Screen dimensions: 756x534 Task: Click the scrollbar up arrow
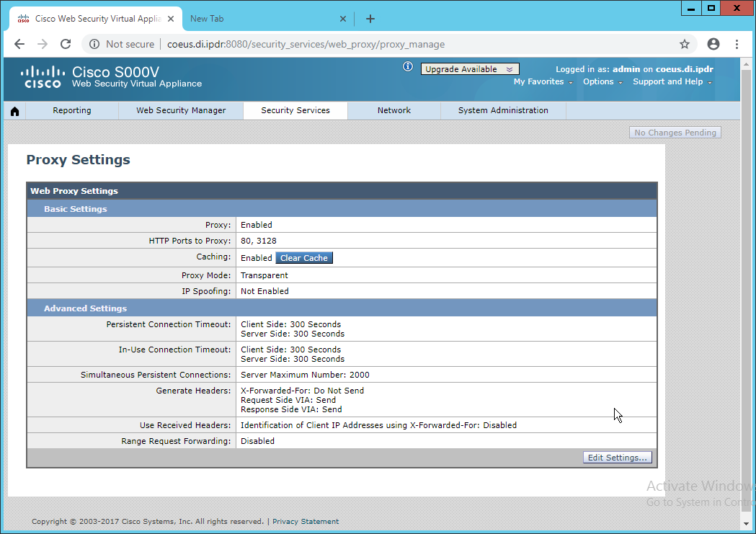pyautogui.click(x=746, y=63)
